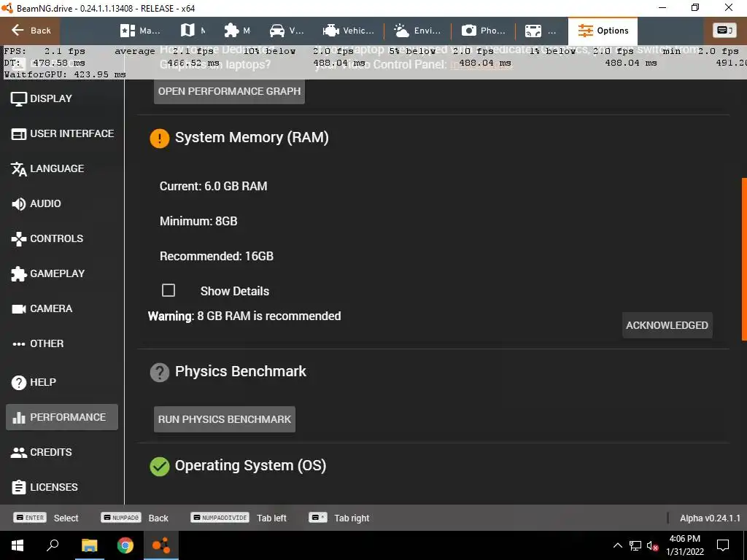Open Google Chrome from taskbar
Screen dimensions: 747x560
click(125, 545)
